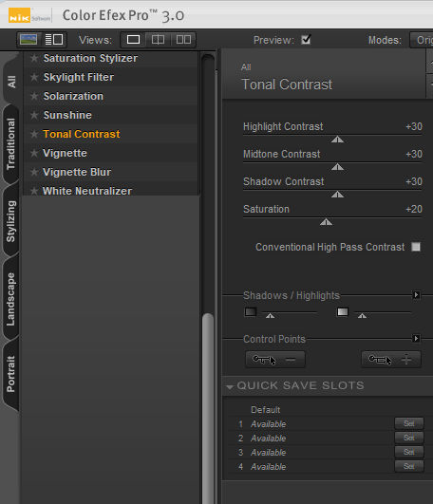Image resolution: width=433 pixels, height=504 pixels.
Task: Click the Shadows protection slider handle
Action: coord(270,316)
